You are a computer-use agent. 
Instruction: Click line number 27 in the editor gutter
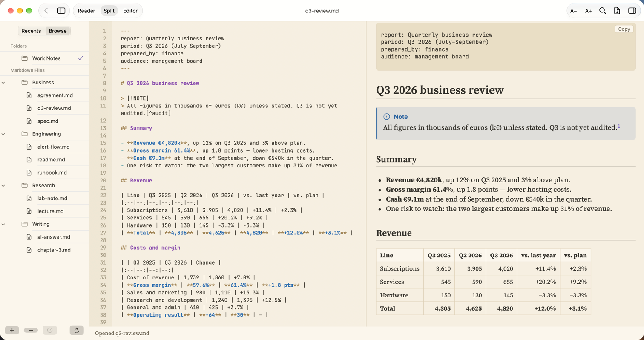103,233
